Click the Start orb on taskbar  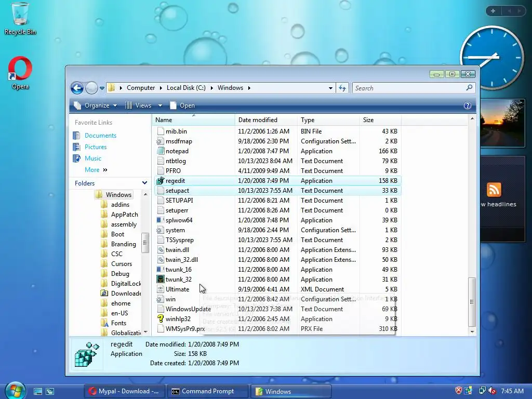15,390
